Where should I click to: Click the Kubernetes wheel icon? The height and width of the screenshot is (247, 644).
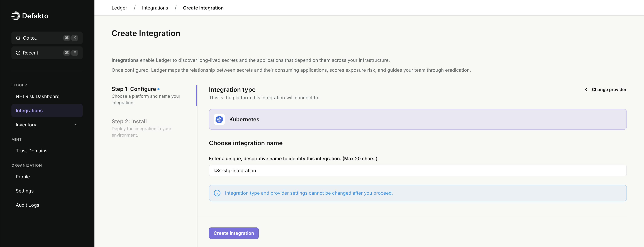point(219,120)
